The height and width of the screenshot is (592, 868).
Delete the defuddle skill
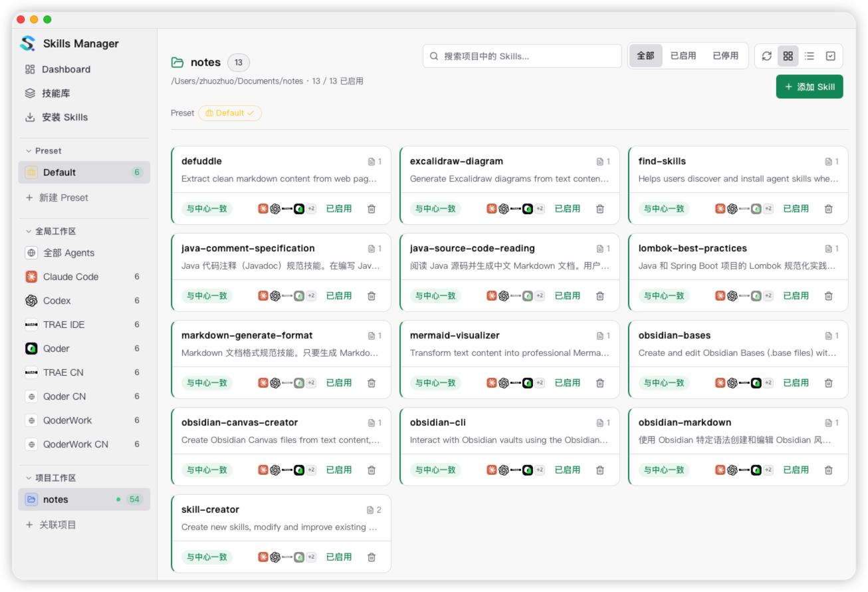tap(372, 208)
